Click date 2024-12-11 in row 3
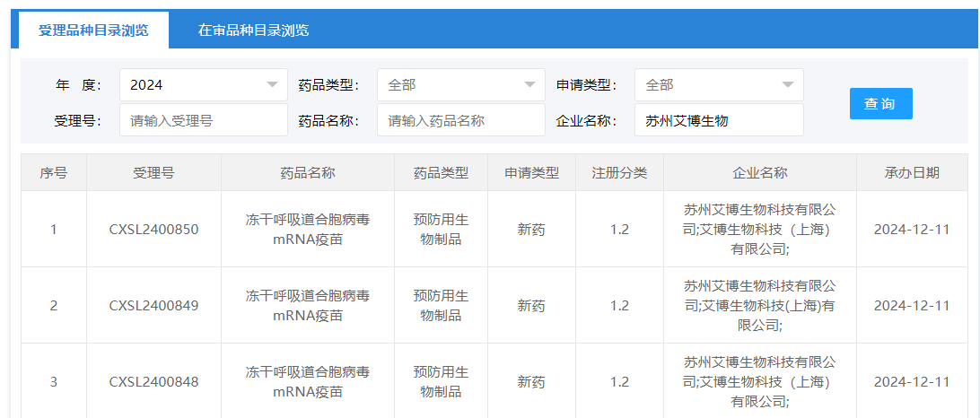This screenshot has width=980, height=418. (x=912, y=382)
